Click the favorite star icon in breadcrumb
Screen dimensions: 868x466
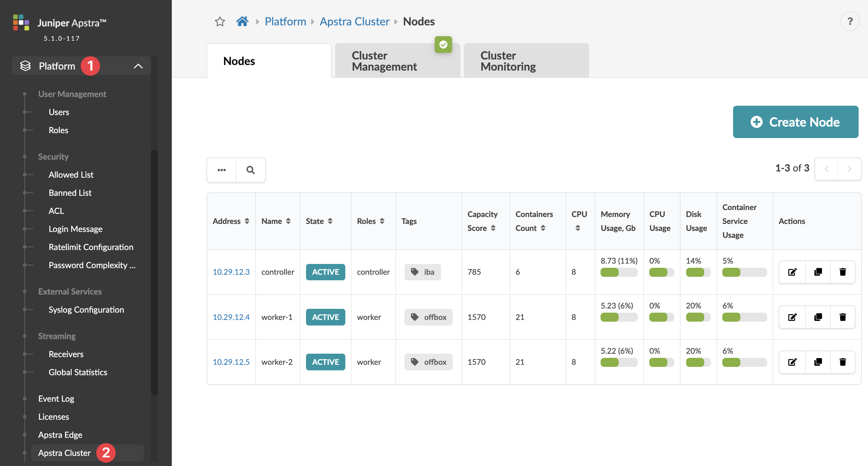tap(220, 22)
